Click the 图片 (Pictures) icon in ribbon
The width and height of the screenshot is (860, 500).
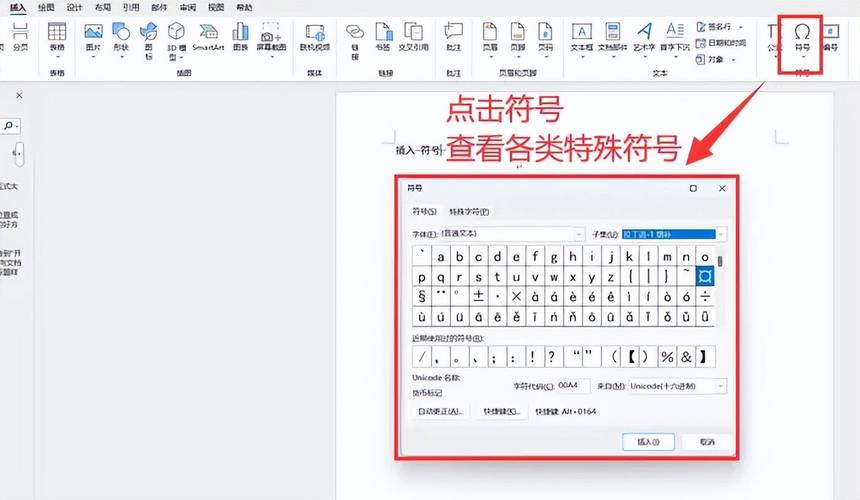coord(93,37)
